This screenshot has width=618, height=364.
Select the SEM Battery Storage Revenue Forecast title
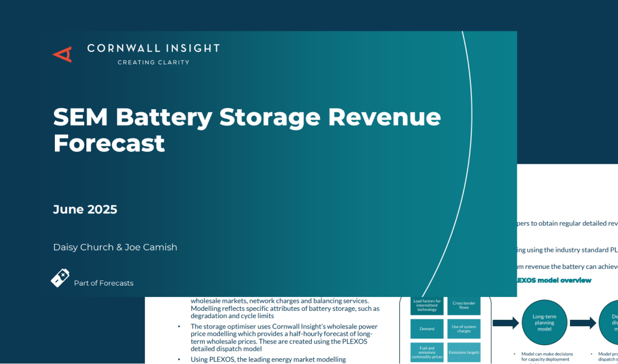247,130
